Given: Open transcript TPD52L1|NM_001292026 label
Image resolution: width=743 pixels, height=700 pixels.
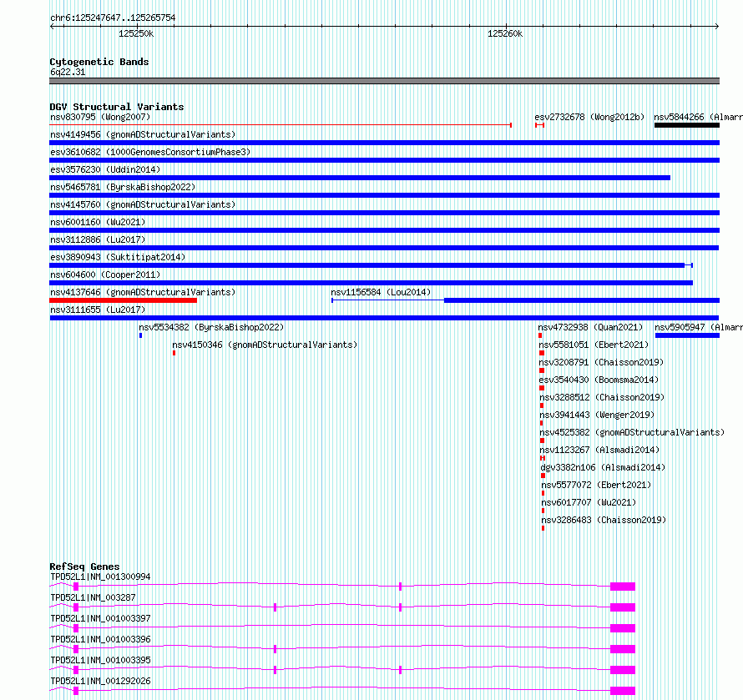Looking at the screenshot, I should pyautogui.click(x=100, y=681).
